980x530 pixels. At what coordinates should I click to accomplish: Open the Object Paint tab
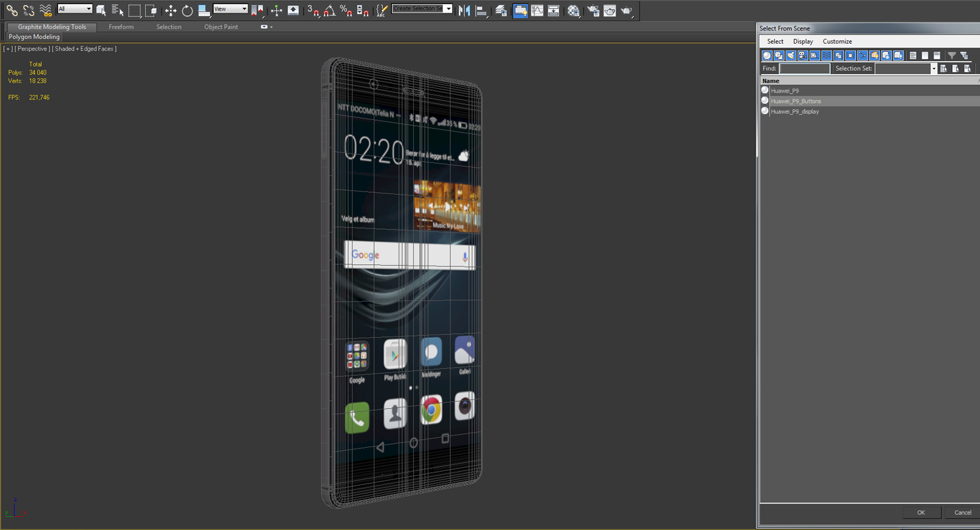[x=221, y=27]
